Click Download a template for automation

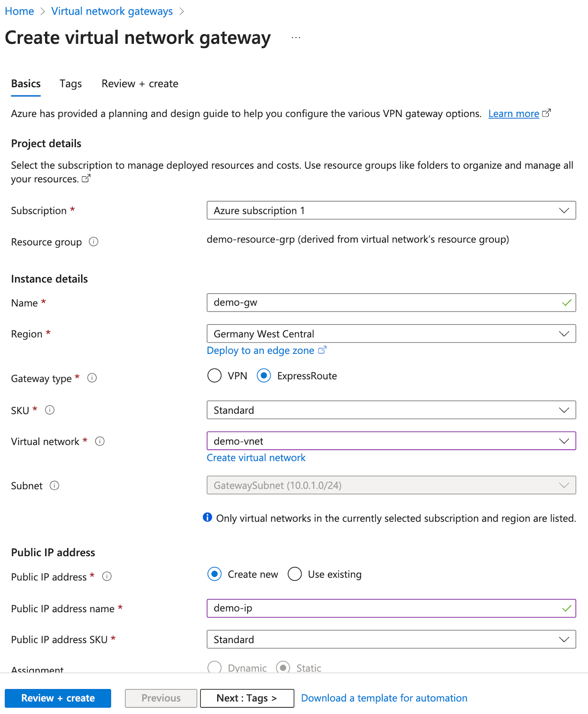tap(384, 697)
